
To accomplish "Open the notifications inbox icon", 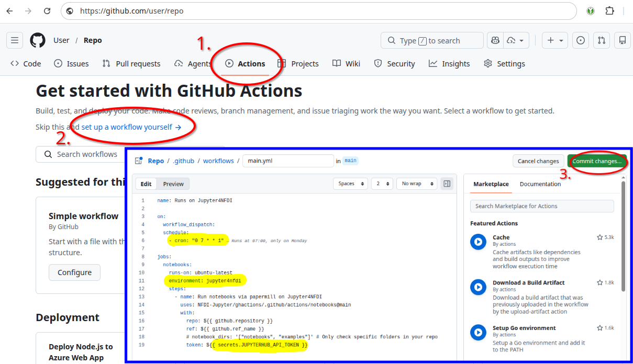I will 622,40.
